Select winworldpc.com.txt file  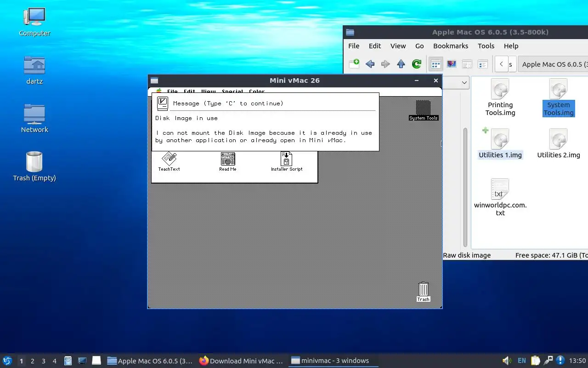(x=500, y=197)
